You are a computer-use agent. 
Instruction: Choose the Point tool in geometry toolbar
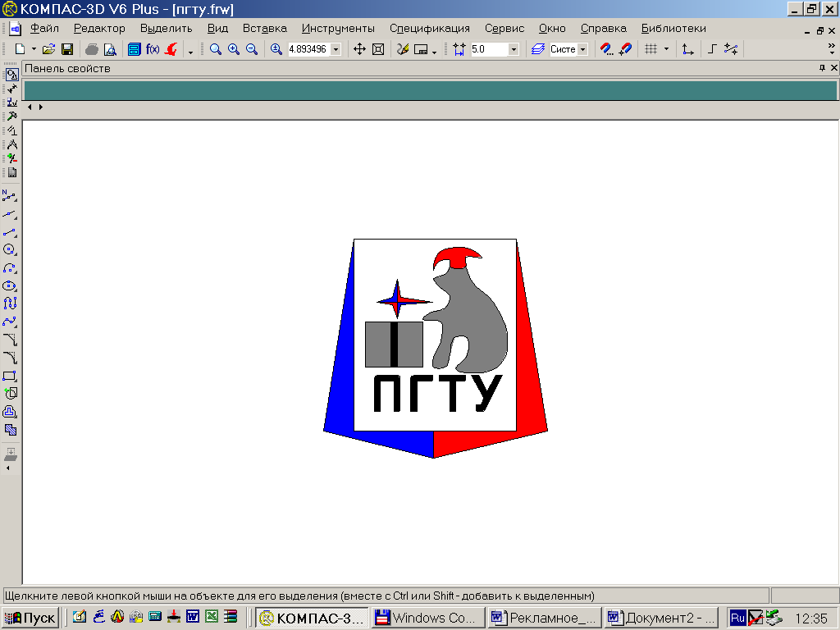point(10,195)
